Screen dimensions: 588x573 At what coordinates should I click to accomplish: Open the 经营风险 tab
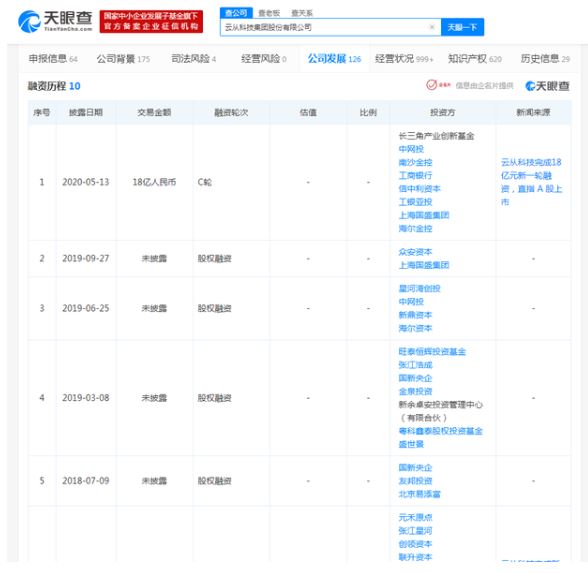[264, 59]
